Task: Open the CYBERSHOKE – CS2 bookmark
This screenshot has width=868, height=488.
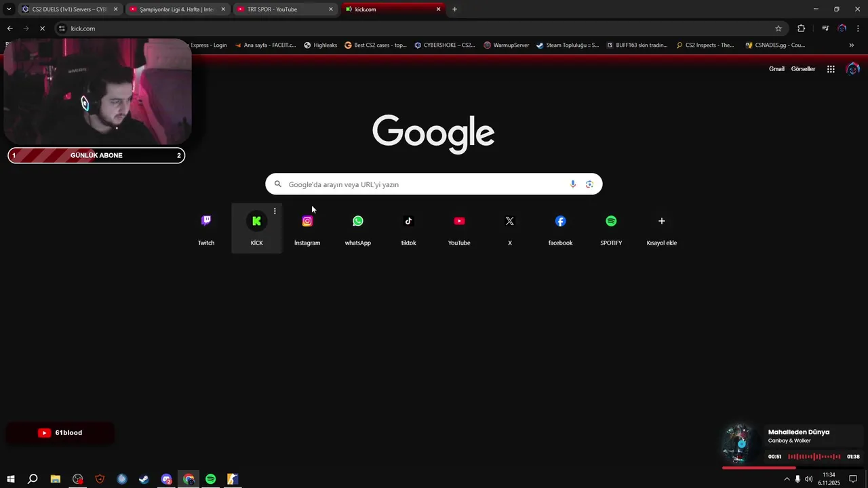Action: 445,45
